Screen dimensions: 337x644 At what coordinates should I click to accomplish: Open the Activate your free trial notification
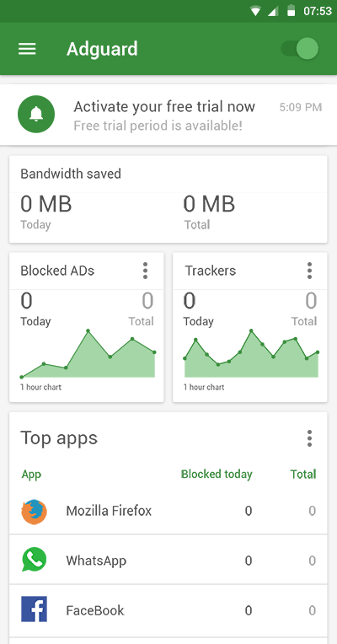[x=168, y=115]
